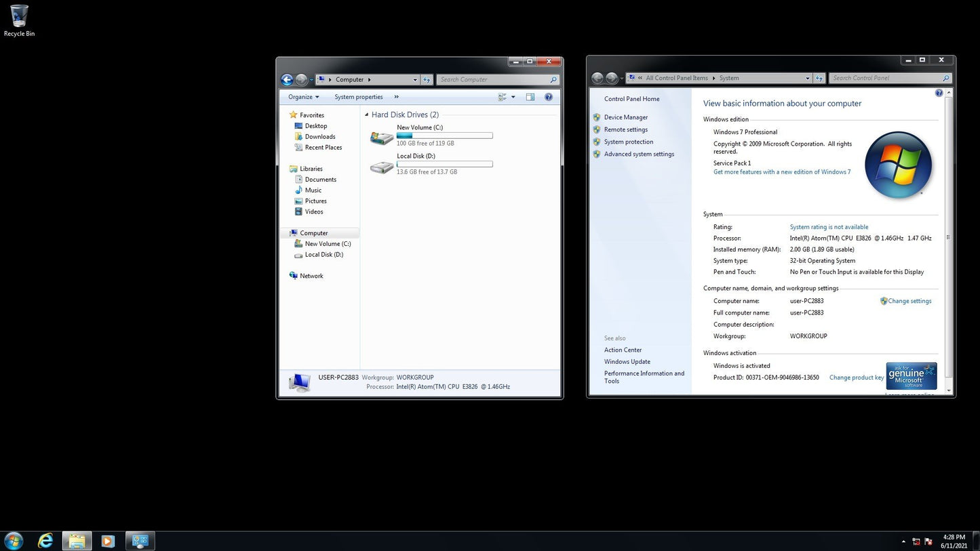This screenshot has width=980, height=551.
Task: Select the New Volume (C:) drive icon
Action: (382, 138)
